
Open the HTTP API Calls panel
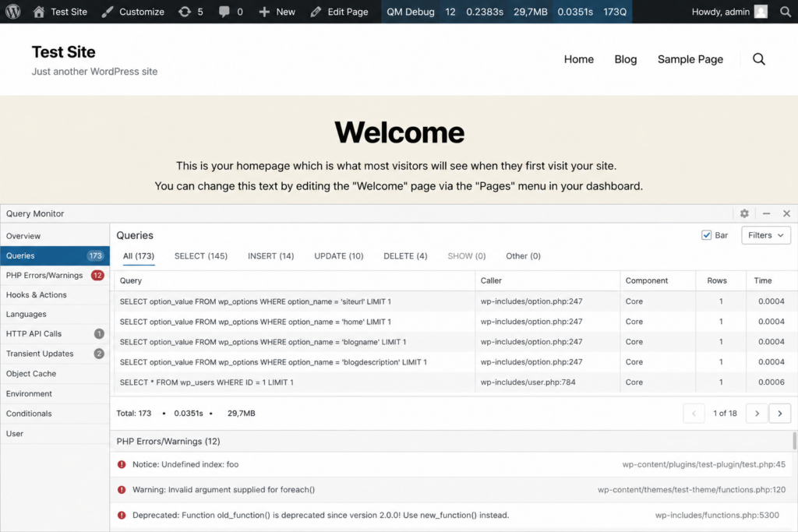click(x=55, y=333)
